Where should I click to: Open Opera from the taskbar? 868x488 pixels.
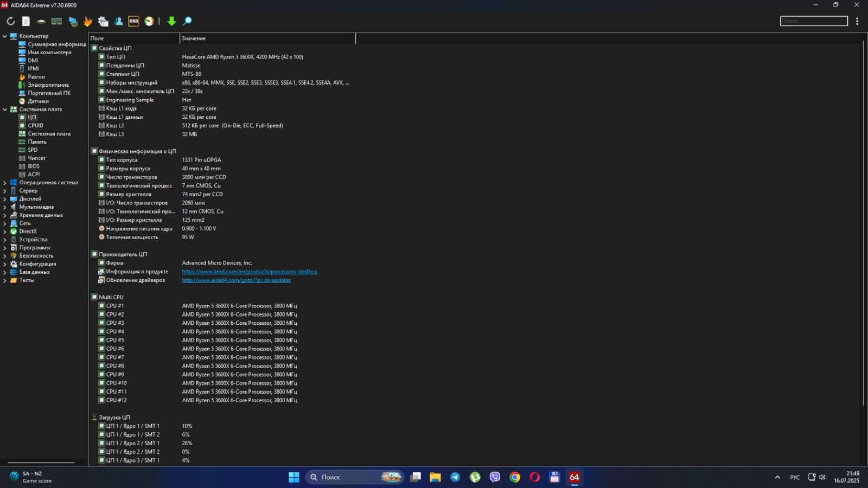(535, 477)
